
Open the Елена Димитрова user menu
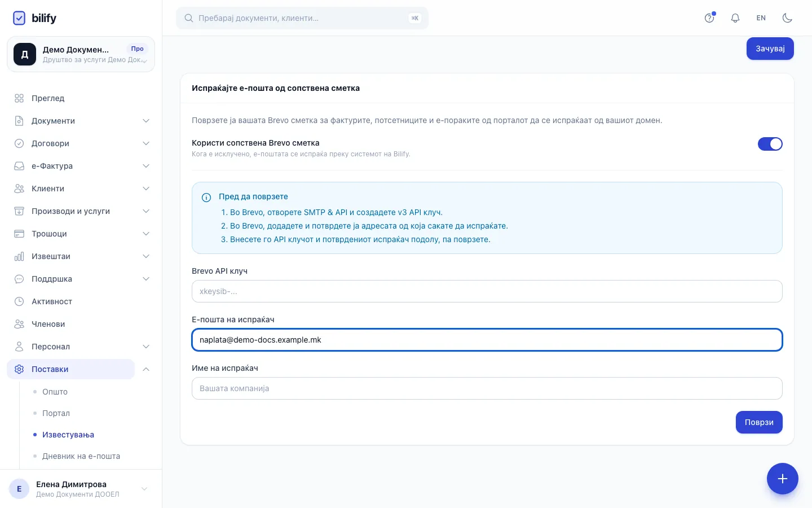(81, 489)
